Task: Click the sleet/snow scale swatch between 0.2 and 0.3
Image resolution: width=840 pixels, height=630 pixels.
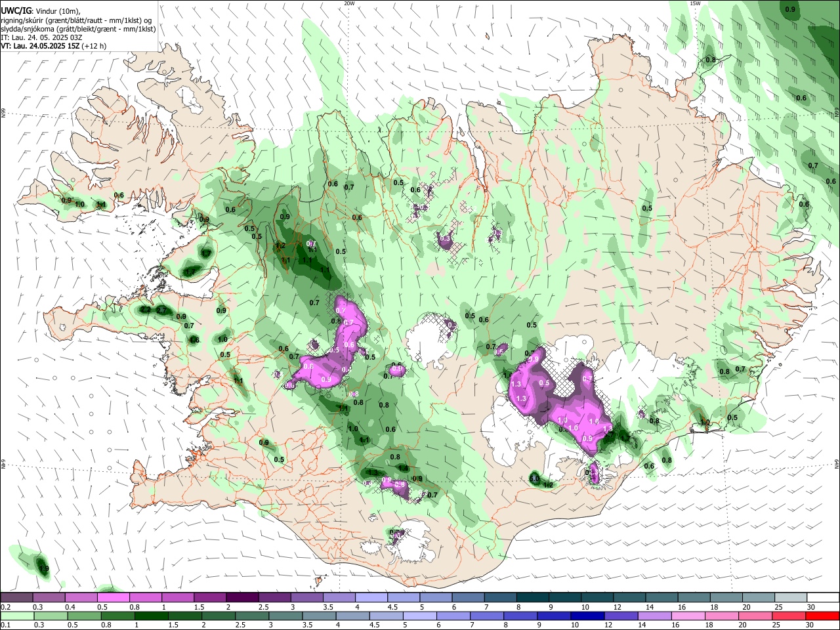Action: coord(16,597)
